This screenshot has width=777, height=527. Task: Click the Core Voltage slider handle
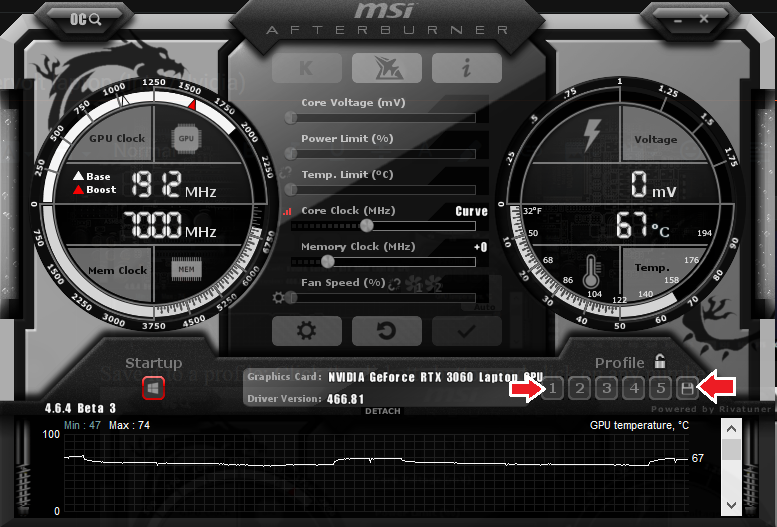tap(291, 117)
